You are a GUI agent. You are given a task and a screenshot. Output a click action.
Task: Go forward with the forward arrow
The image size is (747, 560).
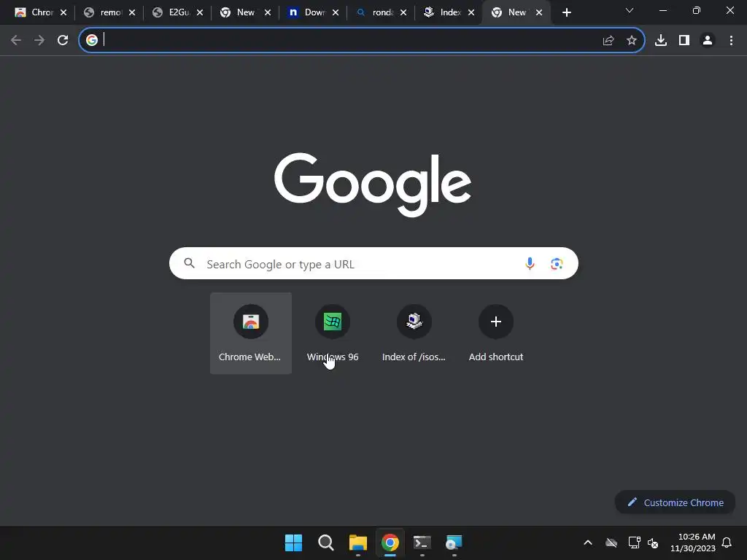point(39,41)
